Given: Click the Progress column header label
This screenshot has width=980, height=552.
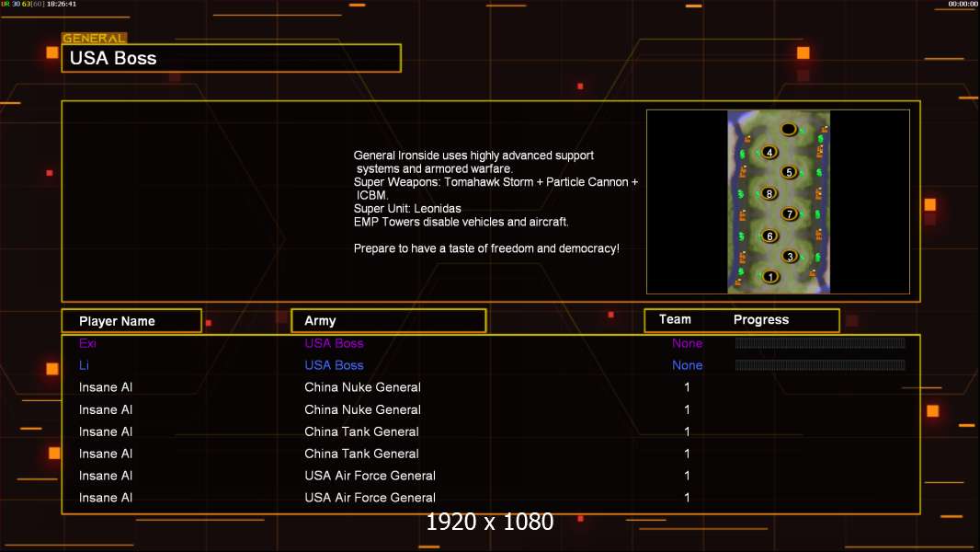Looking at the screenshot, I should [761, 319].
